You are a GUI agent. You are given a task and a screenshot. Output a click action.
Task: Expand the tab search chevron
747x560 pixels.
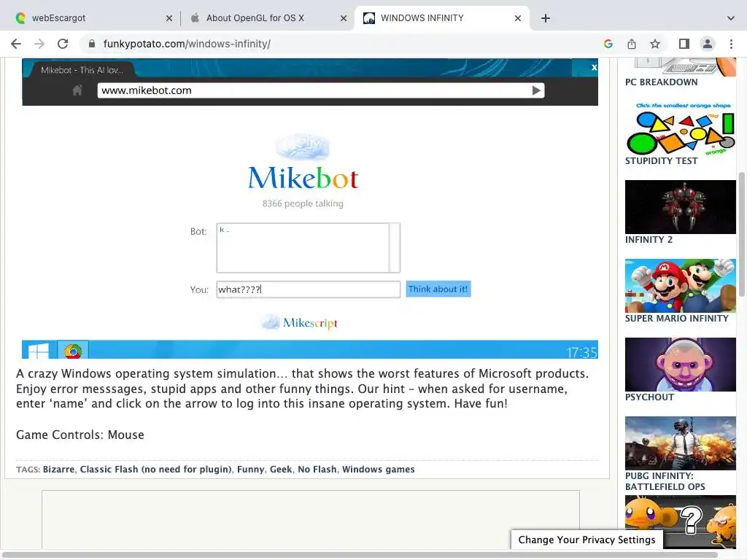tap(731, 18)
